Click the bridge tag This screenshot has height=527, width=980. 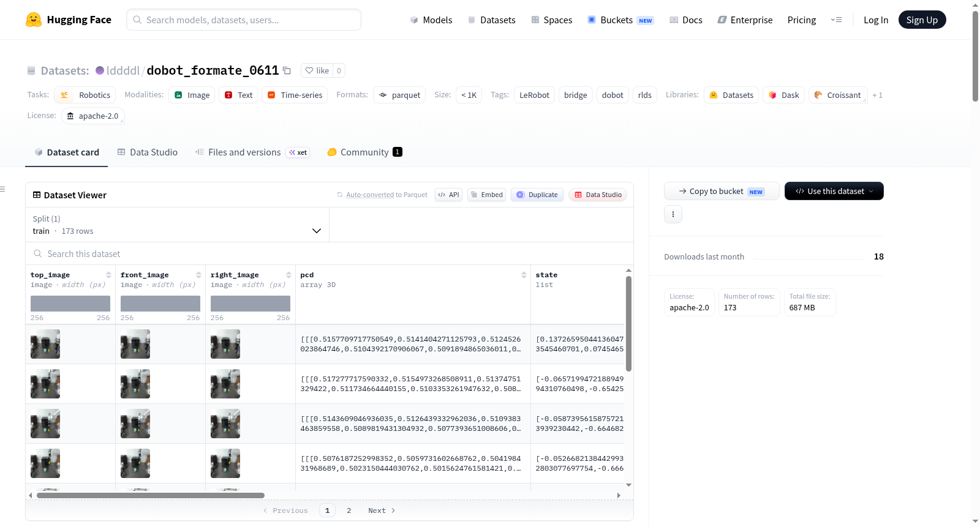pyautogui.click(x=575, y=95)
